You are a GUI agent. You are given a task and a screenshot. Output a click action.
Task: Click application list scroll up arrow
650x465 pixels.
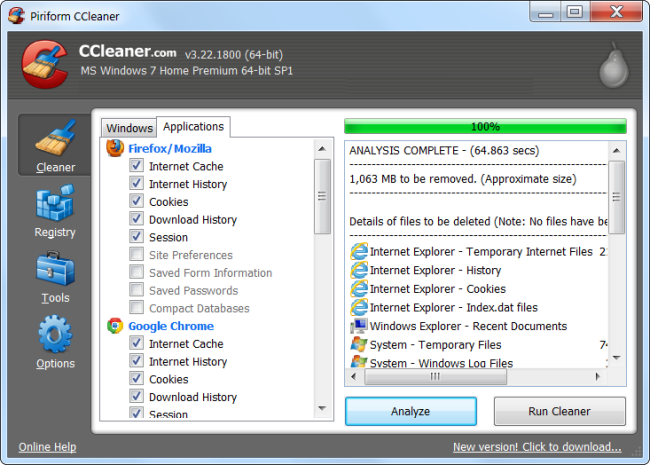pyautogui.click(x=322, y=149)
